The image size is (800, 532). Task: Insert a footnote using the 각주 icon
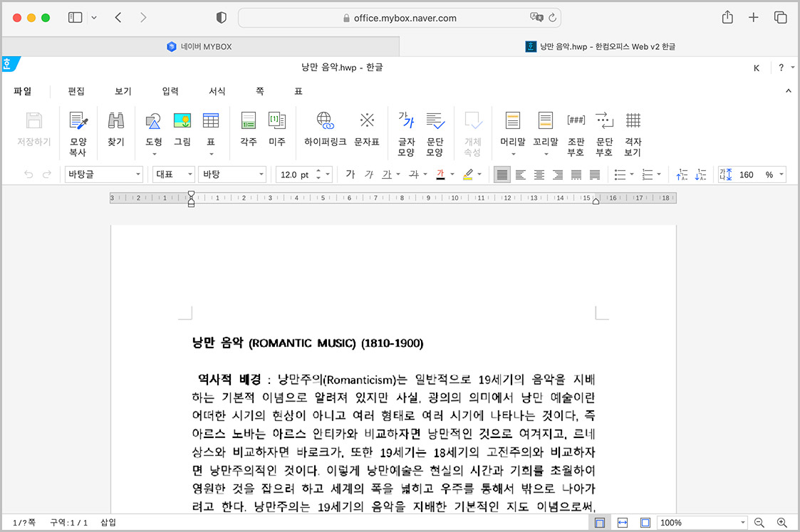click(x=248, y=128)
